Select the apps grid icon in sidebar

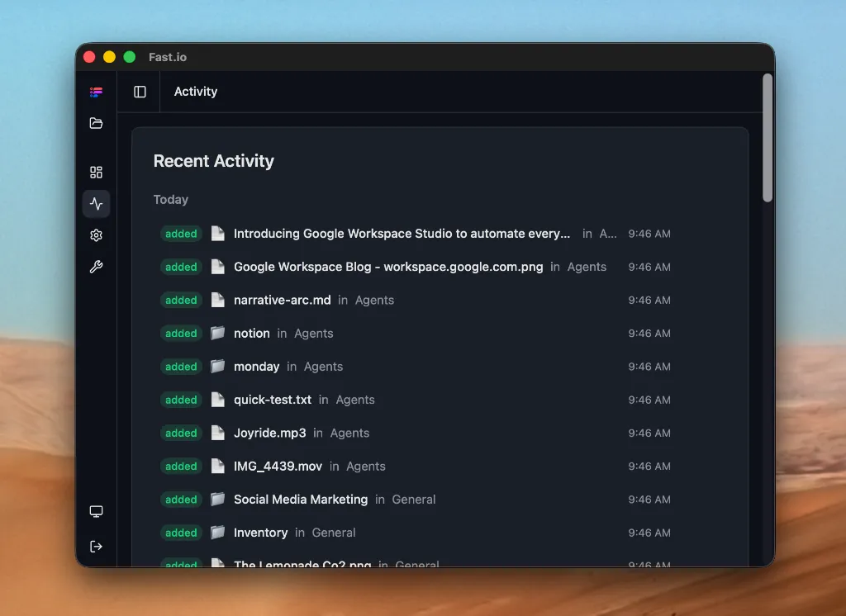click(96, 172)
